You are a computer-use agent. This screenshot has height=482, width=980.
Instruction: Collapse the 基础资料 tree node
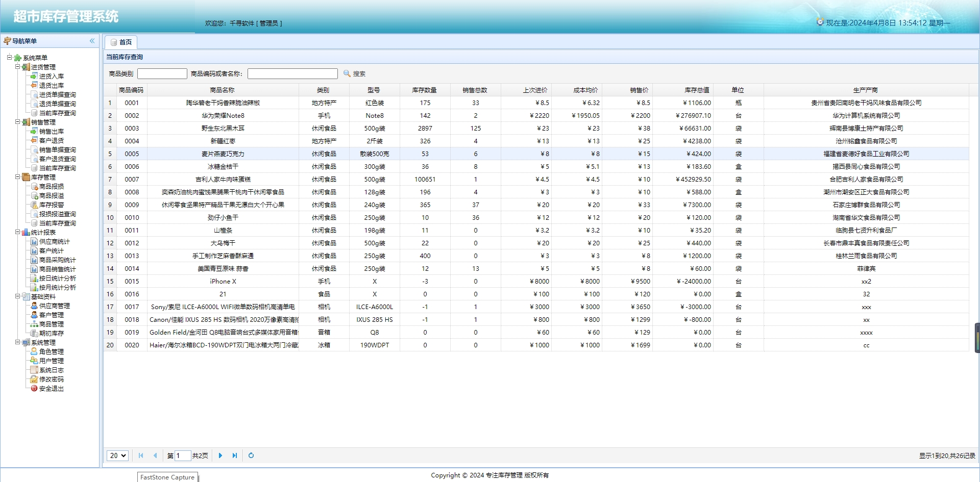(17, 296)
